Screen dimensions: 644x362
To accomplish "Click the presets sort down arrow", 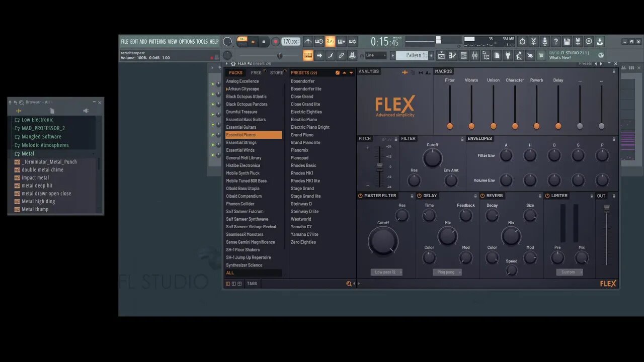I will [x=351, y=73].
